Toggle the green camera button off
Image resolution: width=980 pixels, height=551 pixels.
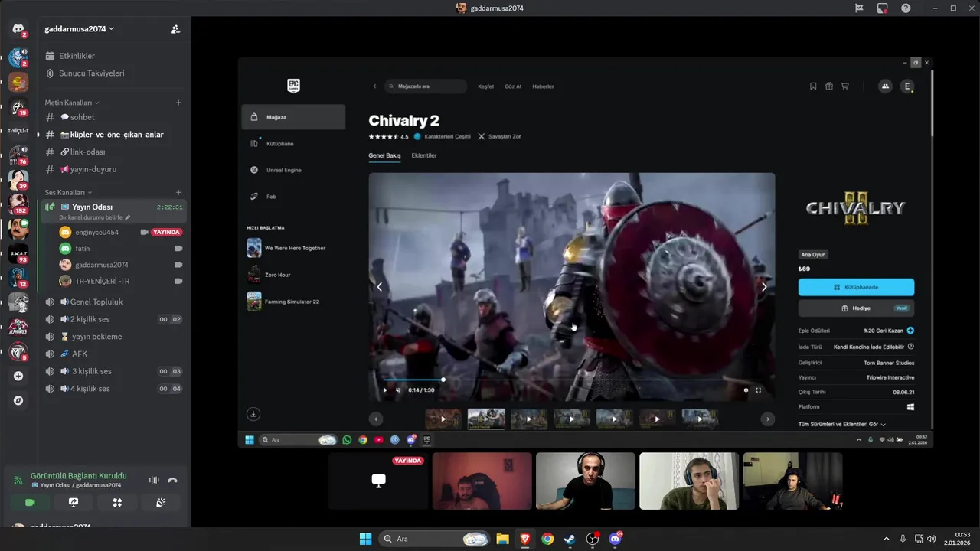[30, 503]
